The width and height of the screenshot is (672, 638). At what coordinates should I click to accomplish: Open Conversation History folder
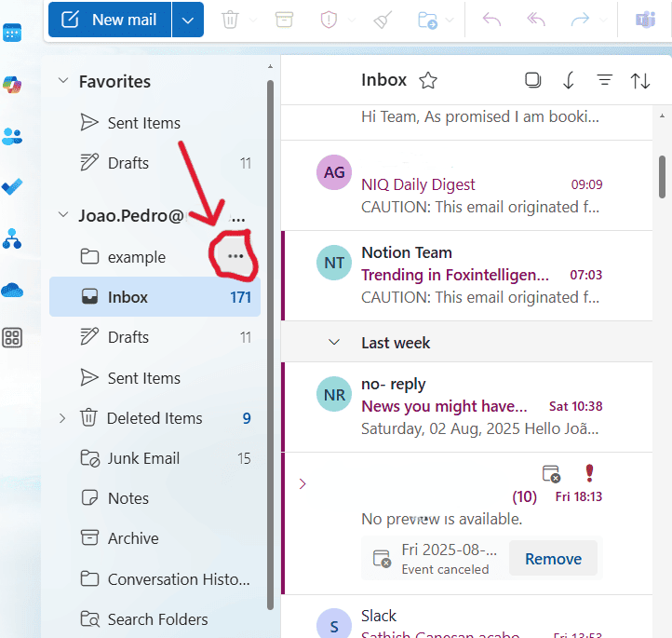(x=155, y=579)
